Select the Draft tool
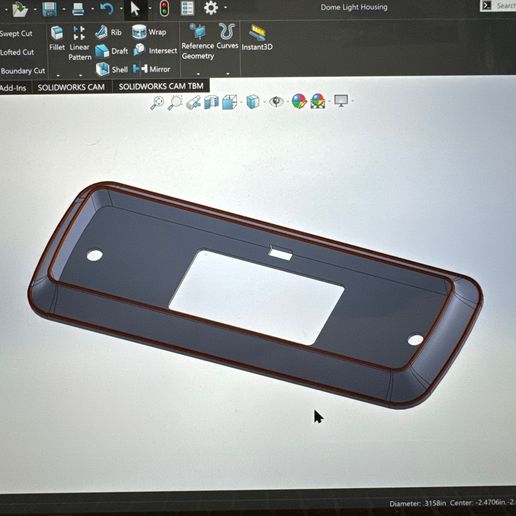The height and width of the screenshot is (516, 516). coord(112,51)
